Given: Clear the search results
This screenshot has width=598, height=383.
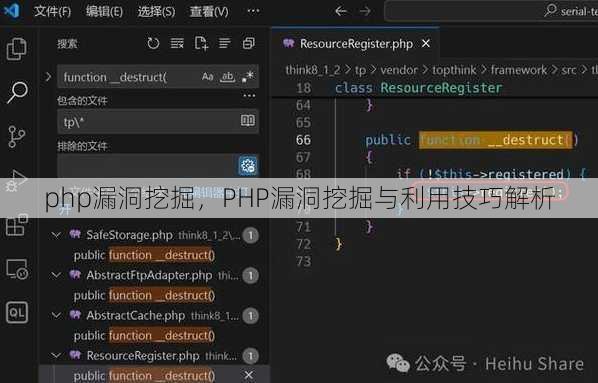Looking at the screenshot, I should pos(177,43).
